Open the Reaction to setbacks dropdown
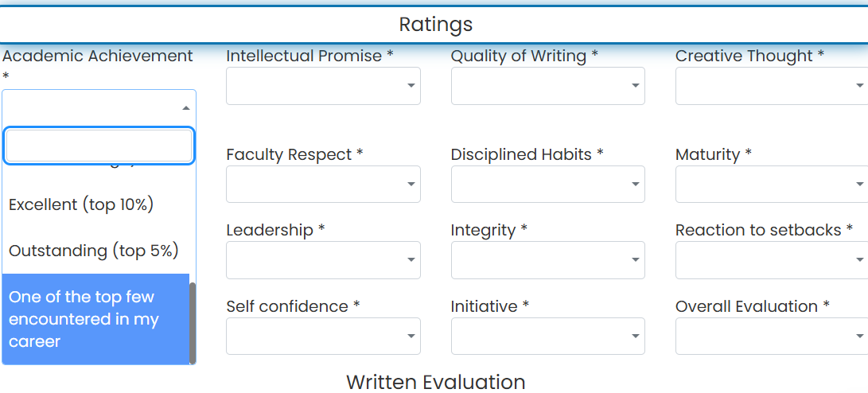This screenshot has width=868, height=393. pos(772,259)
